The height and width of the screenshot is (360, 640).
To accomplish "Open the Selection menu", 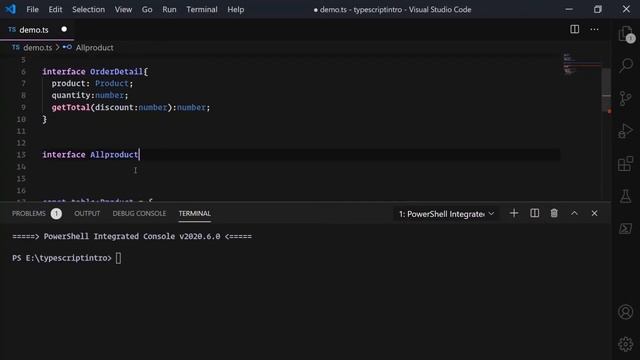I will coord(88,9).
